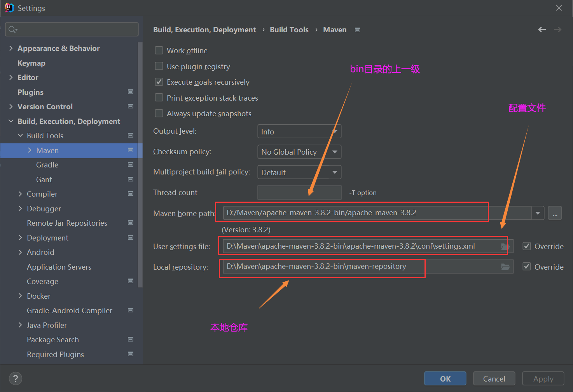
Task: Click the Thread count input field
Action: 299,192
